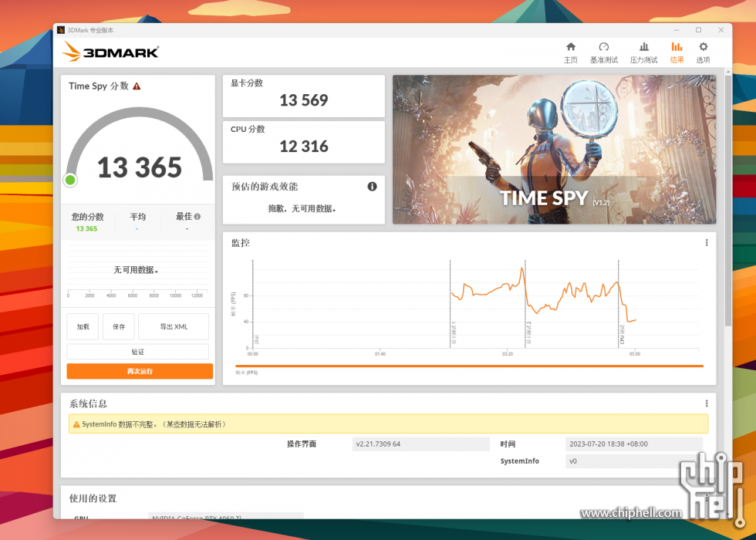Image resolution: width=756 pixels, height=540 pixels.
Task: Click the Time Spy preview image
Action: pos(554,150)
